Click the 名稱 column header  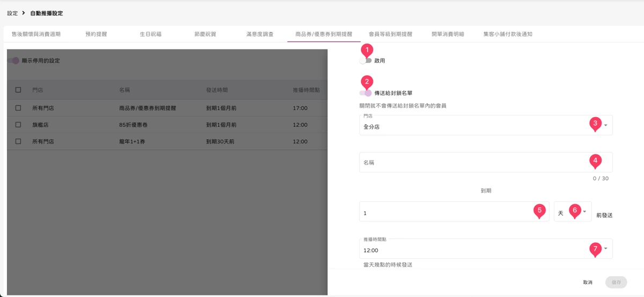tap(125, 90)
